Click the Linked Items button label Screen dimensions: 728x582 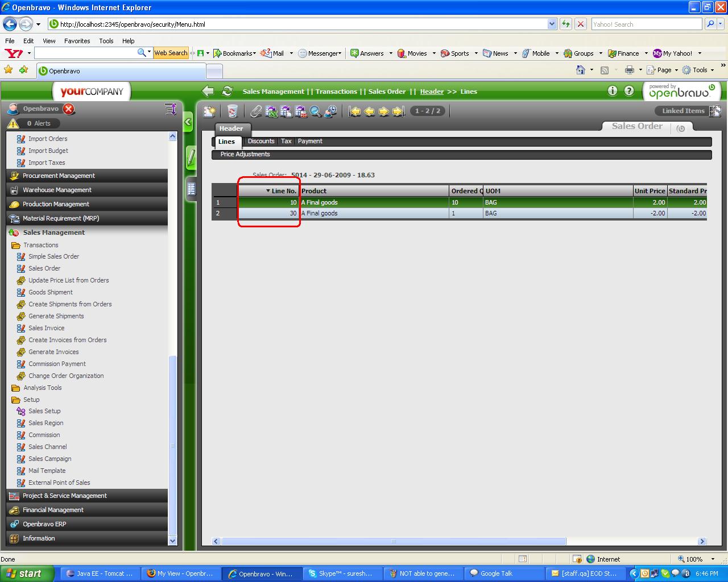(x=683, y=111)
